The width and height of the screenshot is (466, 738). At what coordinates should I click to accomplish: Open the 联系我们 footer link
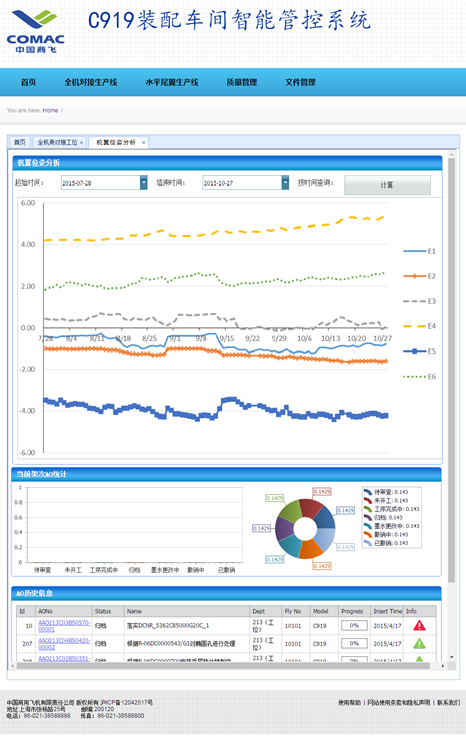(x=448, y=703)
